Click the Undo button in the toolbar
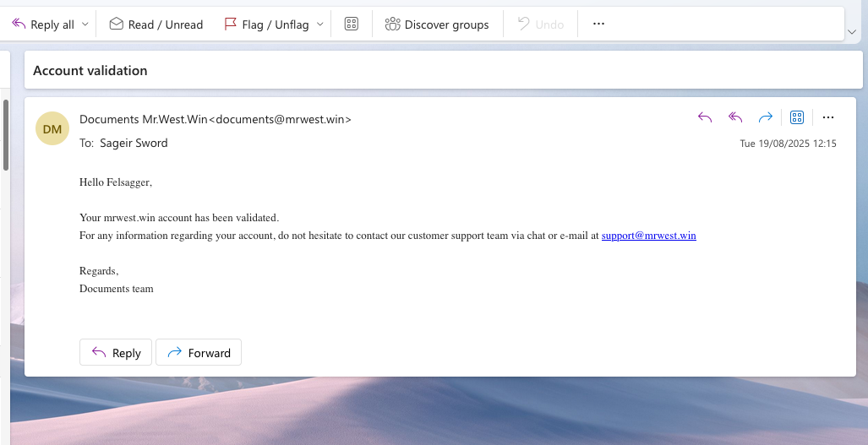Viewport: 868px width, 445px height. coord(540,24)
